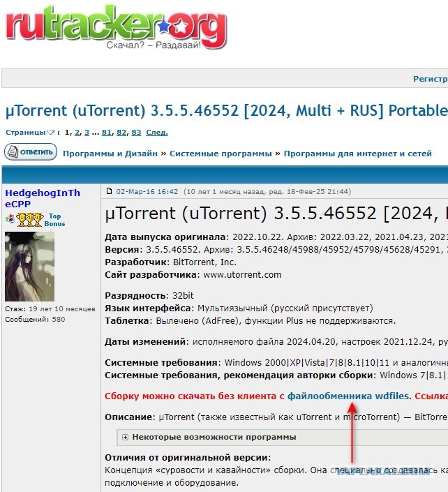Open 'Системные программы' breadcrumb
The width and height of the screenshot is (448, 492).
click(x=221, y=154)
